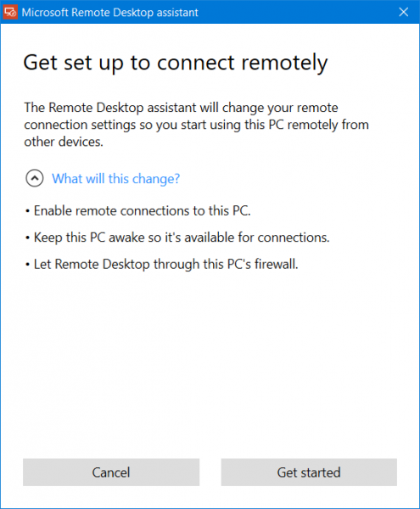Click the words 'other devices' in the description
The width and height of the screenshot is (420, 509).
coord(63,142)
